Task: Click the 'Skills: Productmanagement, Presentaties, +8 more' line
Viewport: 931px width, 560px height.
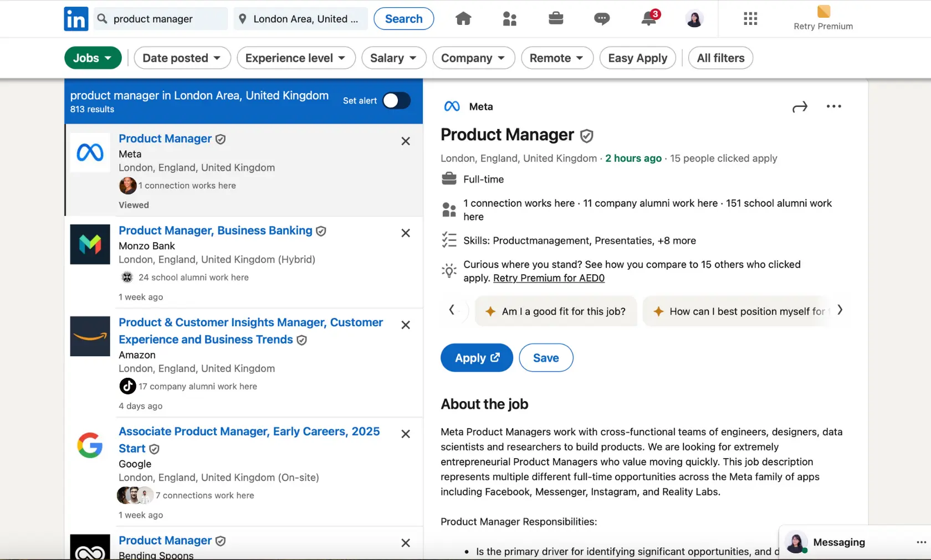Action: [580, 240]
